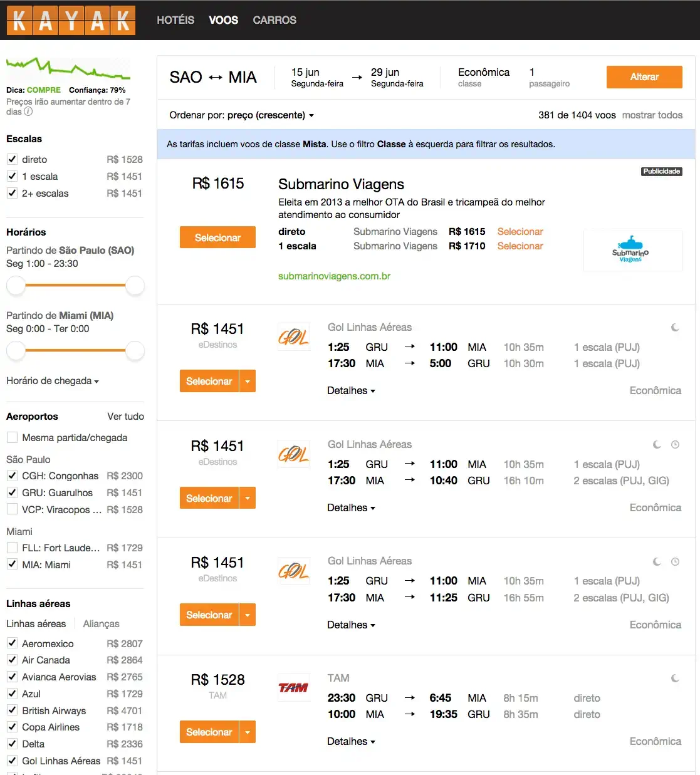
Task: Click the 29 jun return date field
Action: click(x=397, y=77)
